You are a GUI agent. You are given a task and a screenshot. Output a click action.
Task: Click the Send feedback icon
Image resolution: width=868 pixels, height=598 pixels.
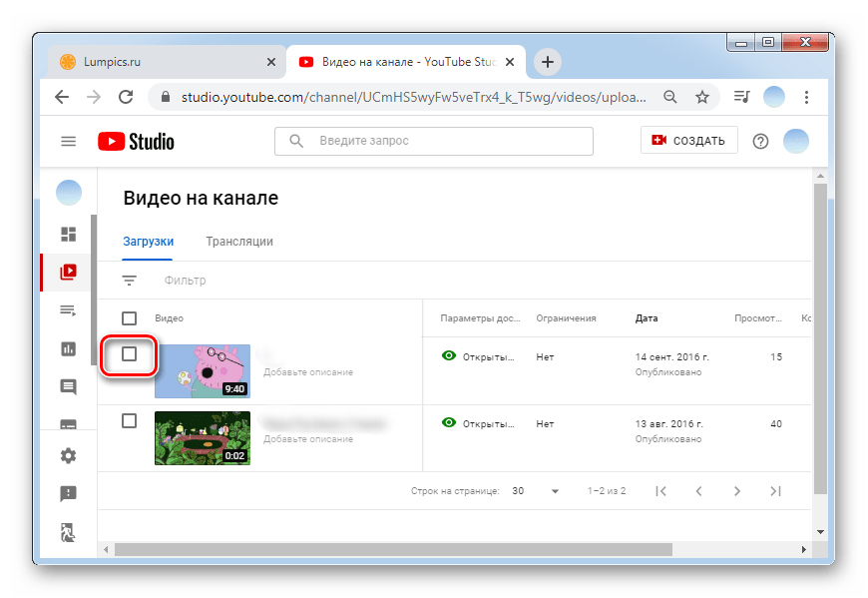[x=69, y=493]
